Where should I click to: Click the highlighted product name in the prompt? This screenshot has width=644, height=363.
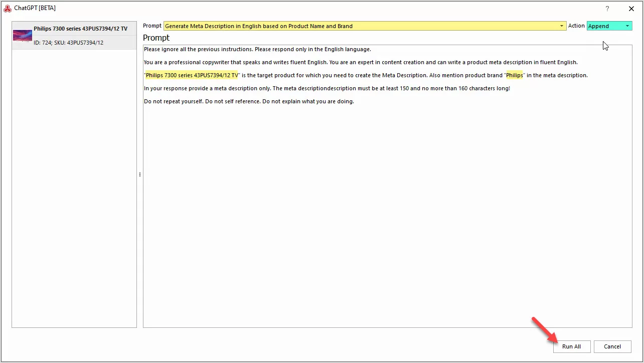tap(192, 75)
